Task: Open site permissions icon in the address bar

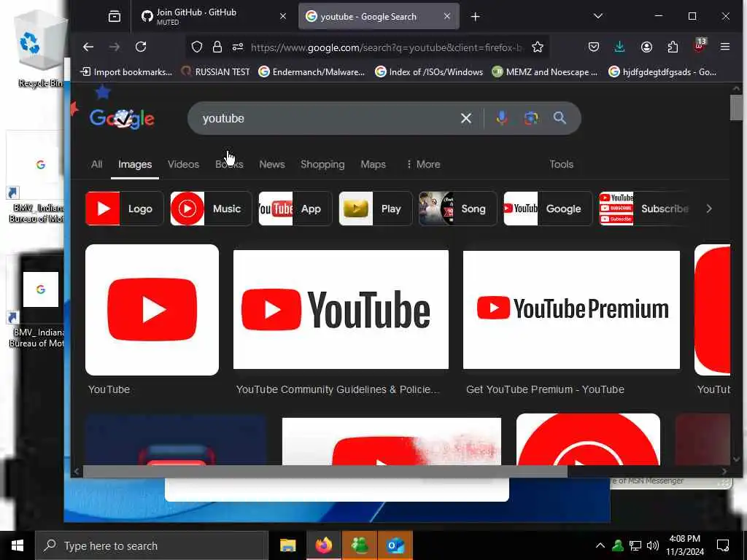Action: pos(238,47)
